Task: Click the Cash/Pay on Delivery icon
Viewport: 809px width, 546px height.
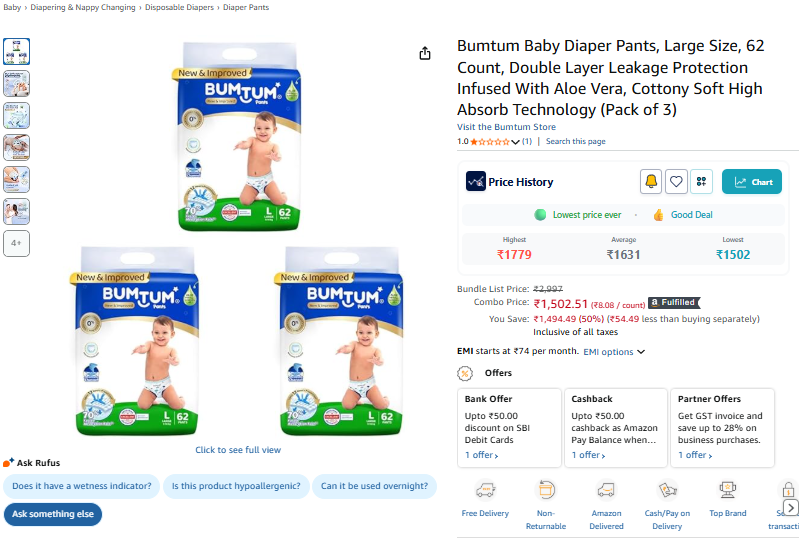Action: (x=667, y=491)
